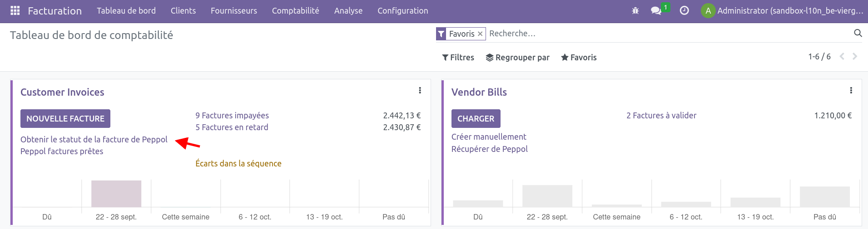868x229 pixels.
Task: Click the 22 - 28 sept. bar in Customer Invoices
Action: [116, 194]
